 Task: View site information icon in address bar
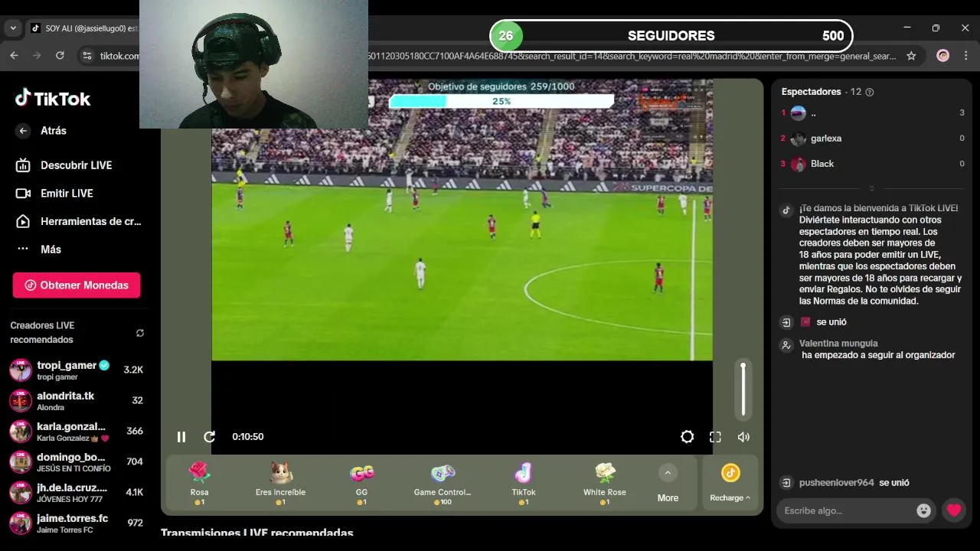click(x=87, y=56)
